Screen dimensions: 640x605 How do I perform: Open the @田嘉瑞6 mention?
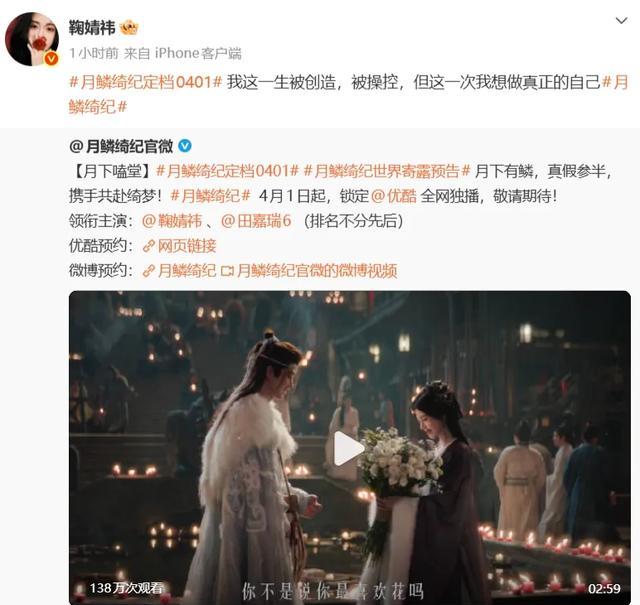click(x=256, y=221)
